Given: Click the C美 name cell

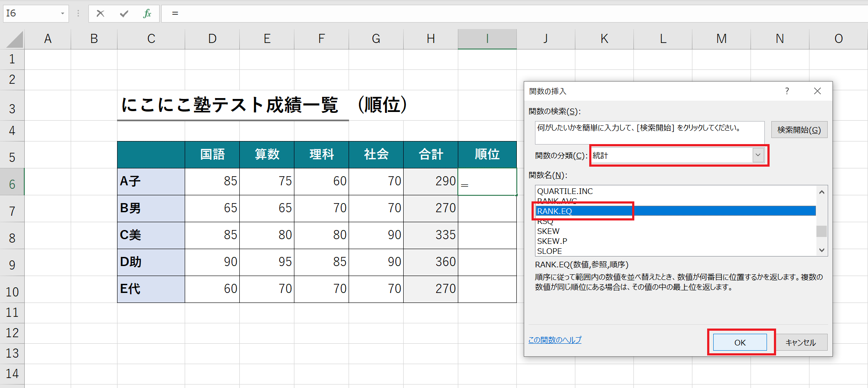Looking at the screenshot, I should [151, 235].
